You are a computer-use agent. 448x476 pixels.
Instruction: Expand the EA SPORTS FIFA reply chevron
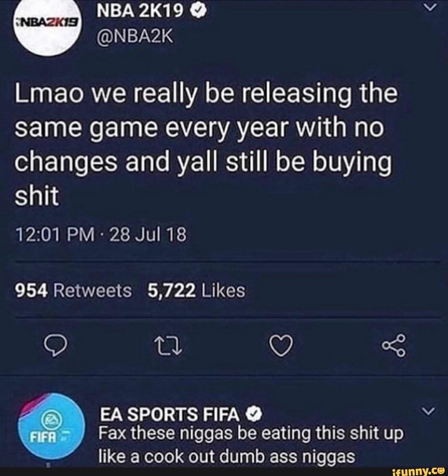pos(429,411)
